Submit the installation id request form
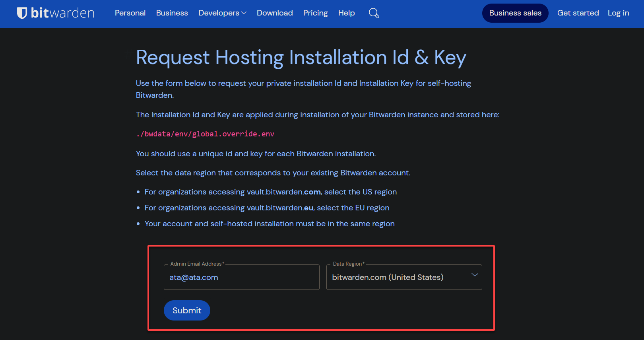Image resolution: width=644 pixels, height=340 pixels. tap(187, 310)
